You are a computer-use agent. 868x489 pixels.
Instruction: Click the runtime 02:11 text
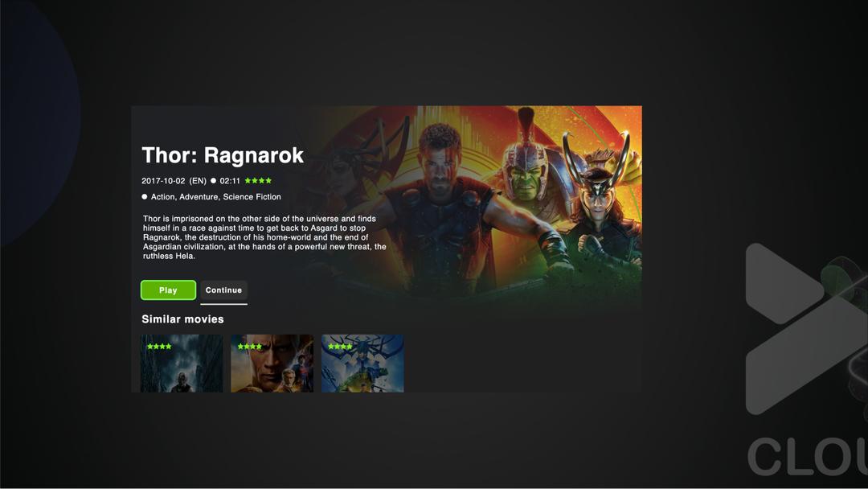point(230,180)
